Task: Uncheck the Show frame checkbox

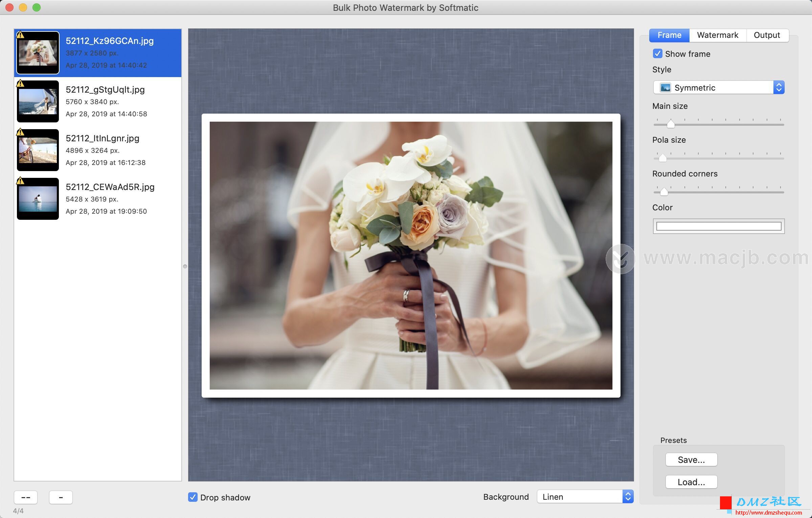Action: click(657, 54)
